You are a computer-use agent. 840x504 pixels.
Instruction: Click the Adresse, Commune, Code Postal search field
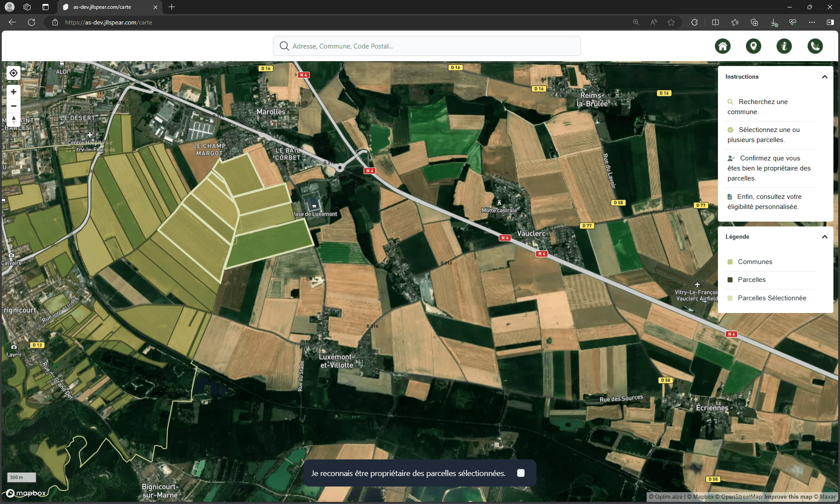coord(427,46)
